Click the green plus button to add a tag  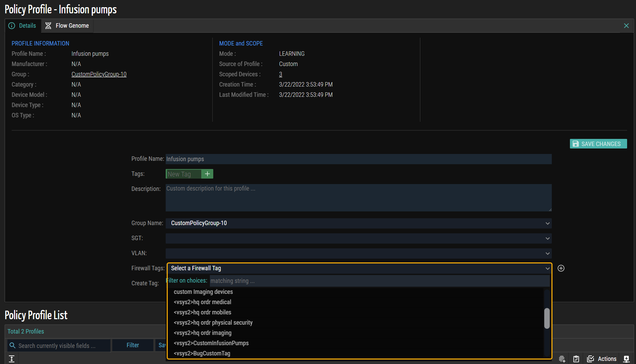[207, 174]
